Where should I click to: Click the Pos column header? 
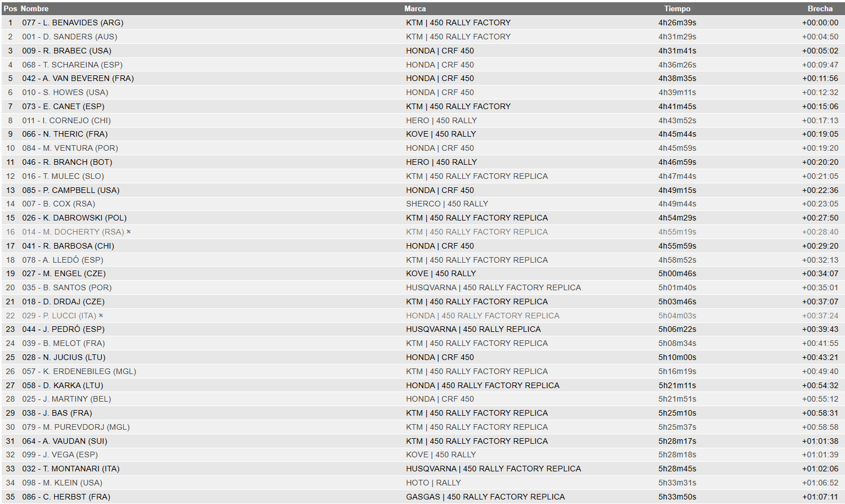[10, 8]
